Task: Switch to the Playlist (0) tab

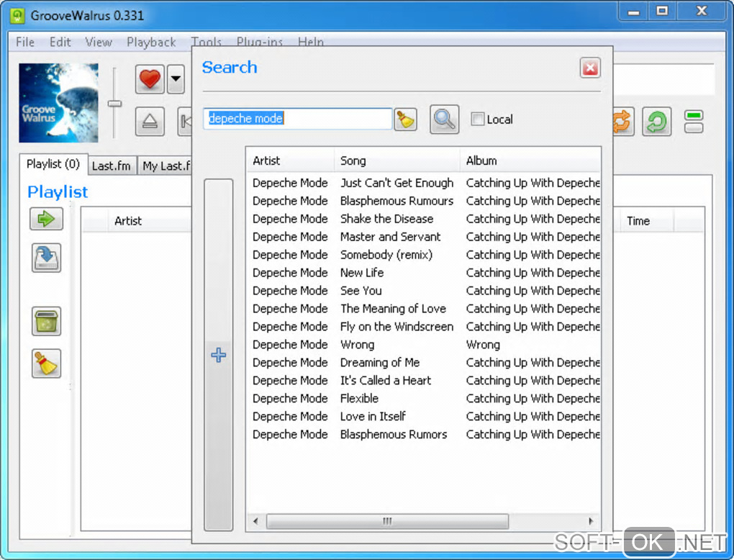Action: 53,164
